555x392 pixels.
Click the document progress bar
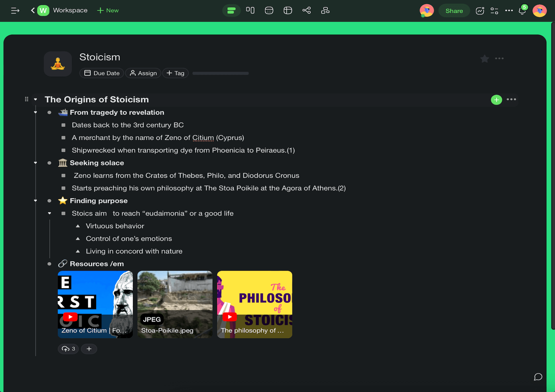click(220, 73)
